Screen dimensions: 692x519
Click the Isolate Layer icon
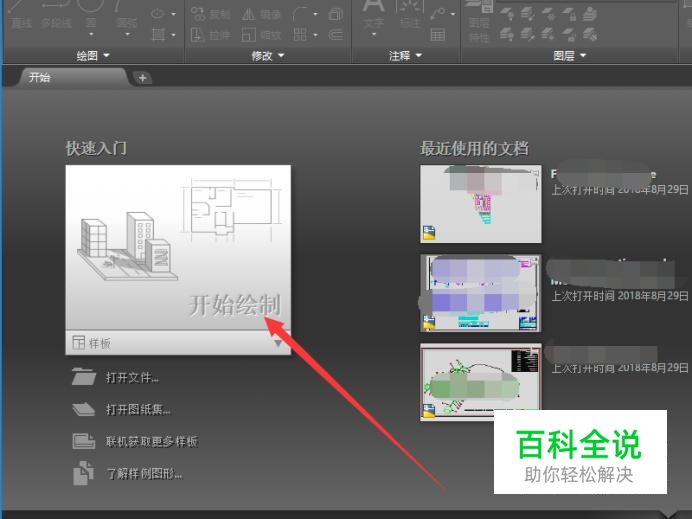click(x=527, y=15)
